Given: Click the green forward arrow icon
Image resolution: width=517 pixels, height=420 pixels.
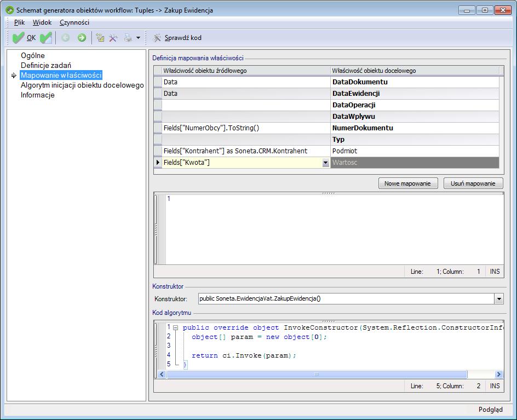Looking at the screenshot, I should [x=82, y=38].
